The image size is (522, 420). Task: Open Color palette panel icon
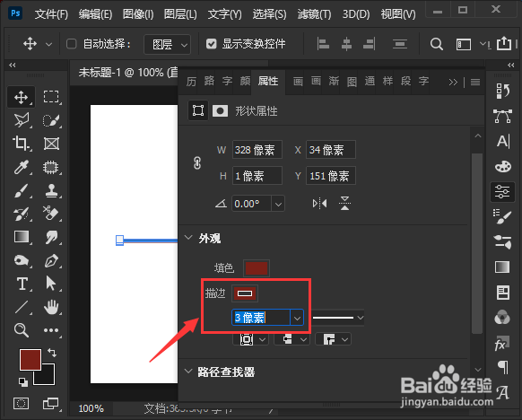click(502, 166)
